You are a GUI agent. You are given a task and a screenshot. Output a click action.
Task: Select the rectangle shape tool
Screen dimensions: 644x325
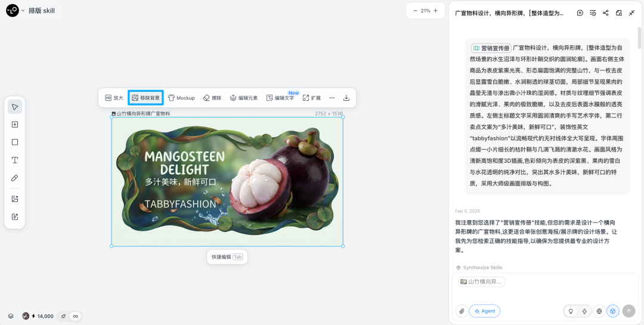15,142
